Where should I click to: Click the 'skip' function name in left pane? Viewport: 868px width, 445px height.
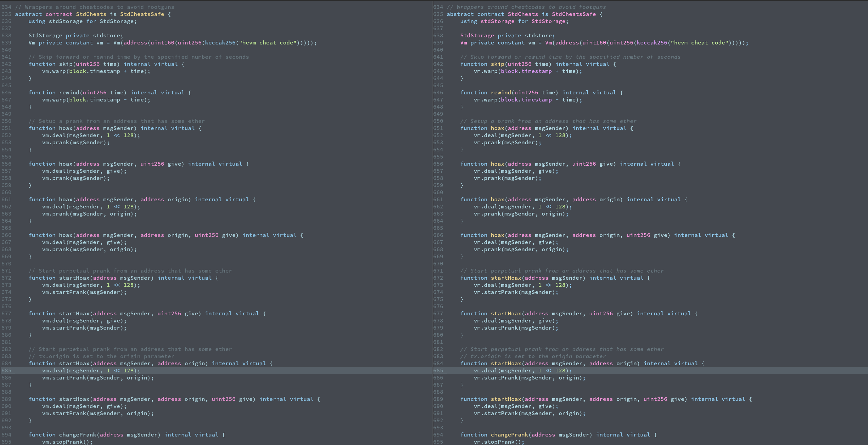pyautogui.click(x=66, y=64)
